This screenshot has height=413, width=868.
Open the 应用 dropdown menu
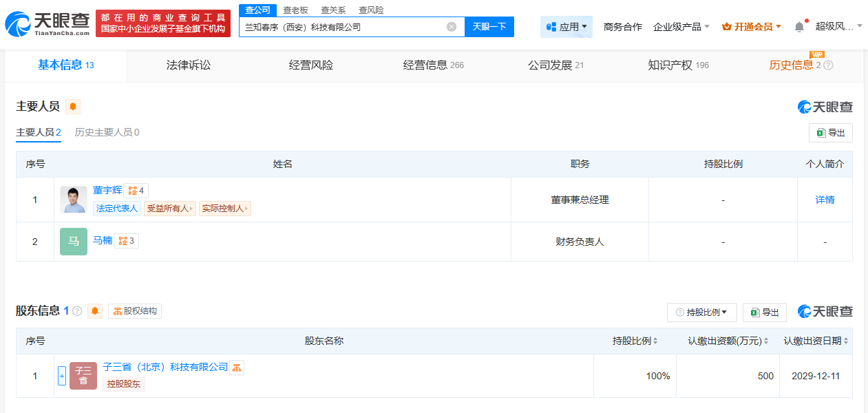567,27
